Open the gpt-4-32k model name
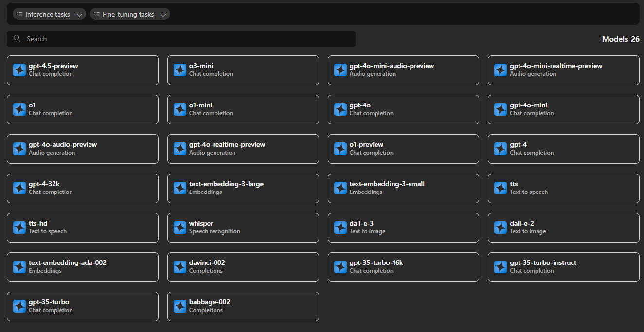This screenshot has height=332, width=644. pyautogui.click(x=44, y=184)
